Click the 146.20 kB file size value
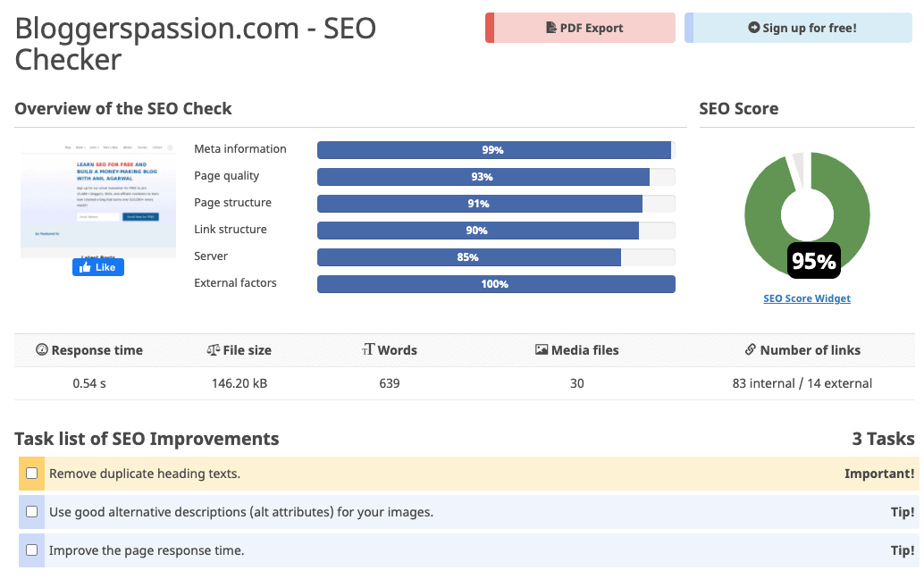Viewport: 924px width, 579px height. 239,383
